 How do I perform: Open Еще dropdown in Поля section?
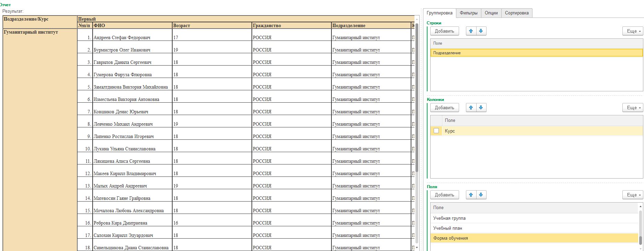pyautogui.click(x=633, y=195)
